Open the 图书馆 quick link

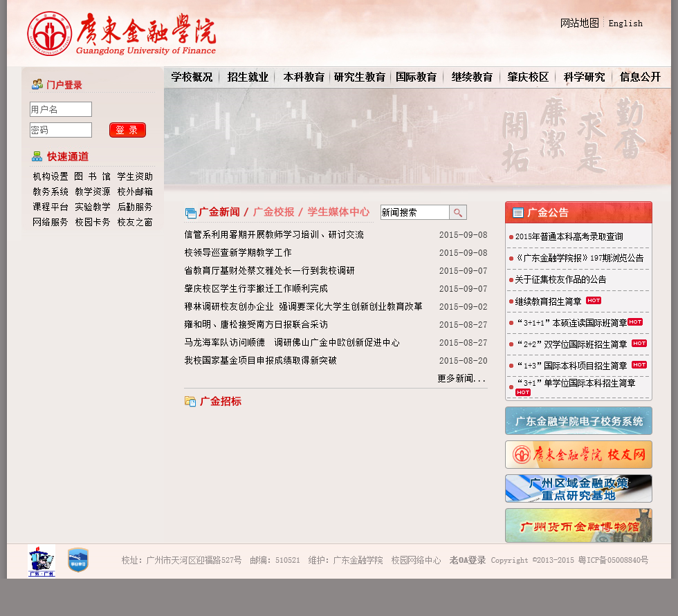point(93,176)
